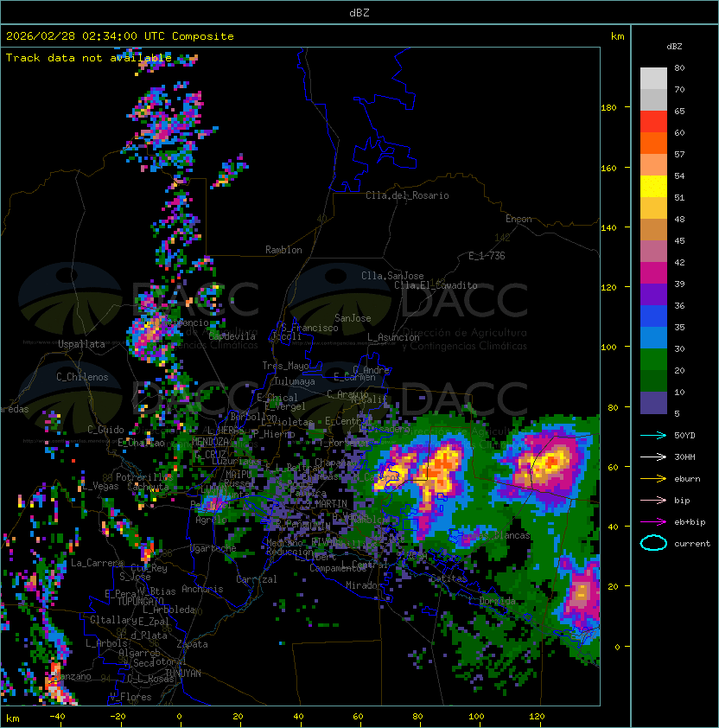Click the 'Ugarteche' place label
Image resolution: width=719 pixels, height=728 pixels.
click(213, 548)
